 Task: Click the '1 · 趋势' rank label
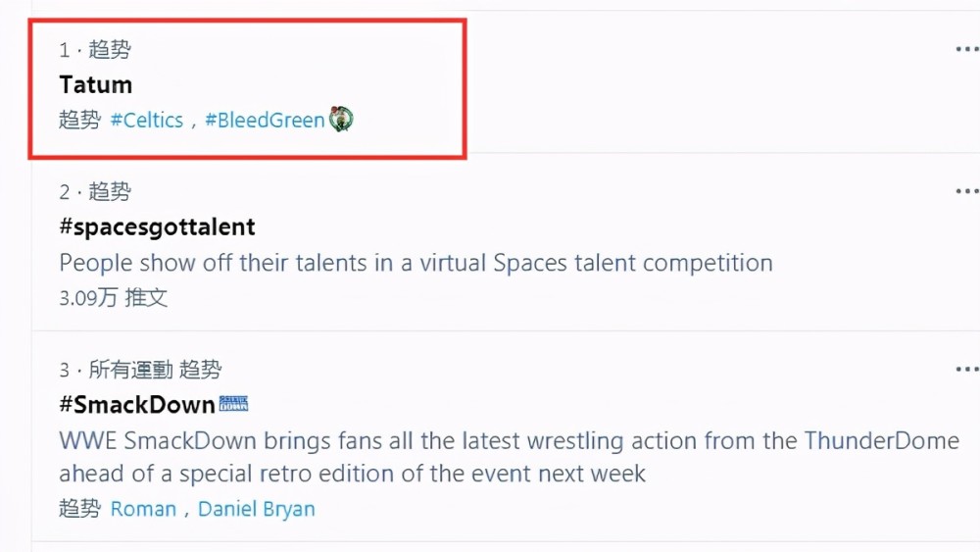click(x=95, y=49)
